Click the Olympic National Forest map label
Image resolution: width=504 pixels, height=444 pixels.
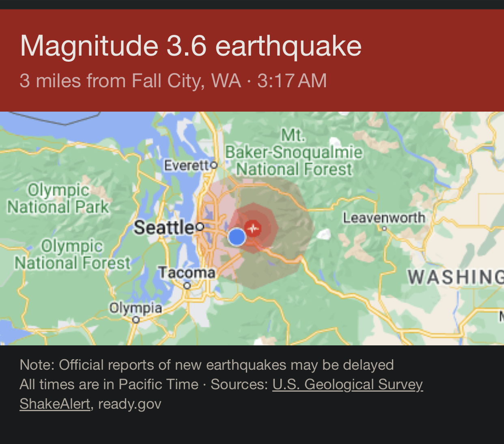click(72, 254)
